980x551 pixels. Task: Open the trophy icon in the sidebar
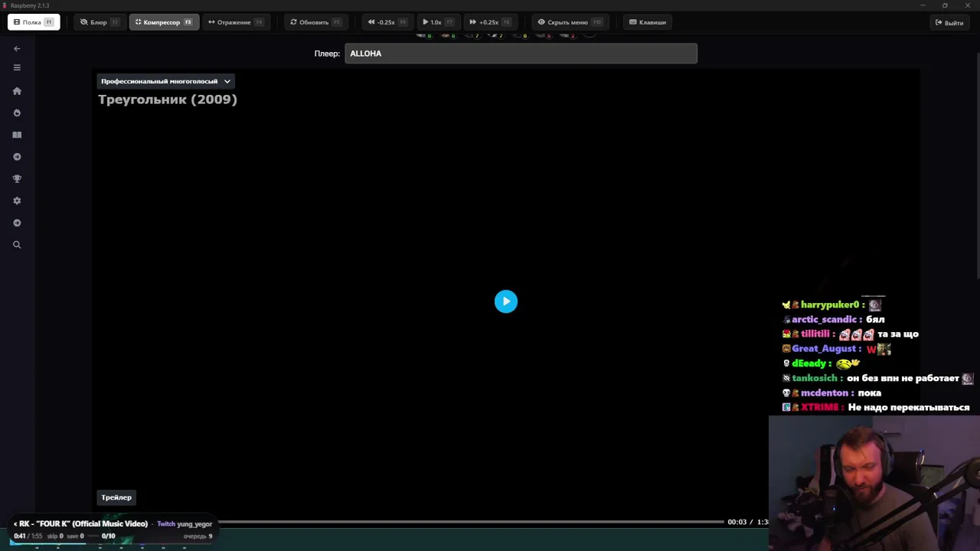(x=17, y=179)
